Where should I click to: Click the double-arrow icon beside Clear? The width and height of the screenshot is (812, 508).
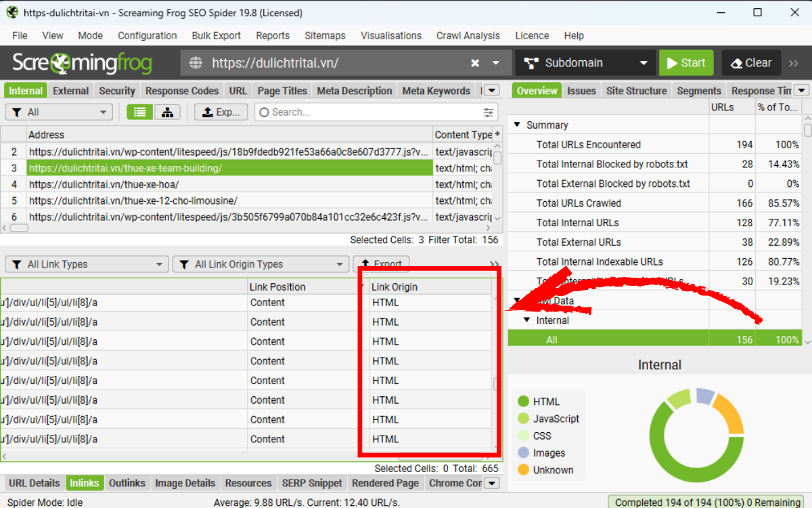(x=794, y=63)
